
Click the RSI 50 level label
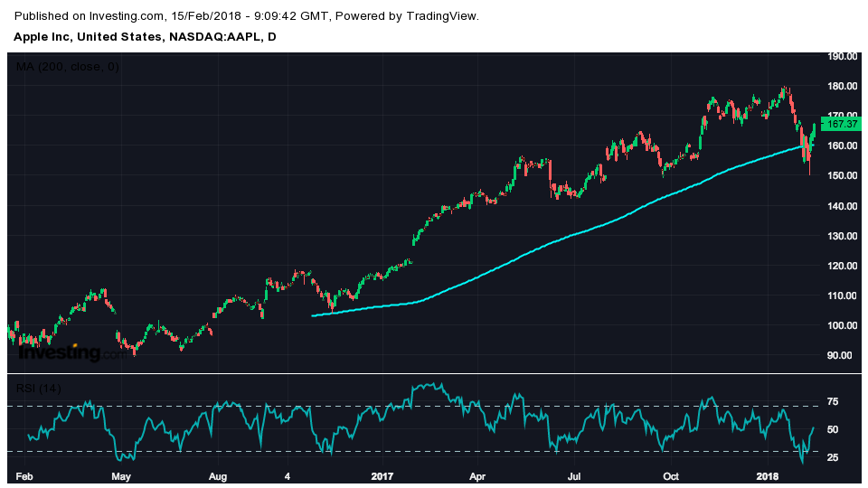832,429
